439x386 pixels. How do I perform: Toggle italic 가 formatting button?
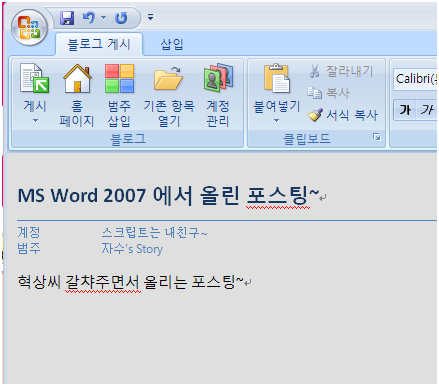point(426,110)
